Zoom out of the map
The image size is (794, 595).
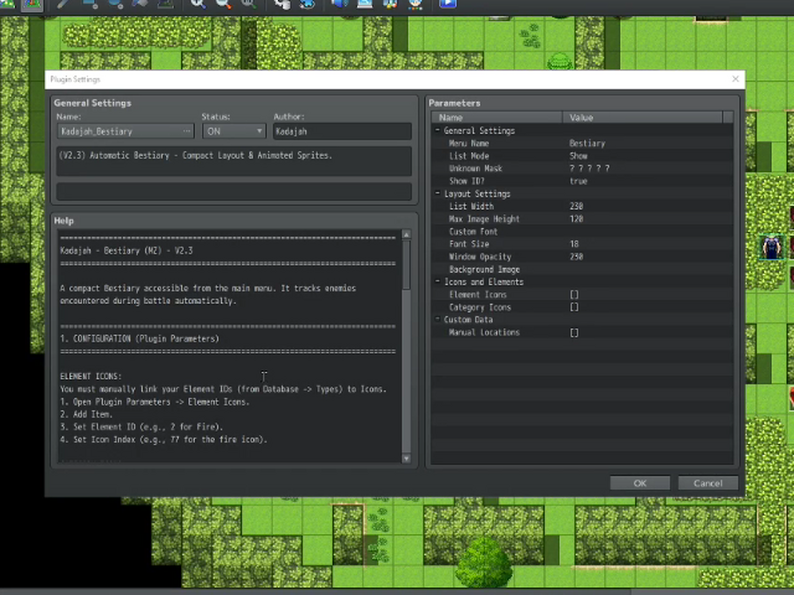click(x=223, y=4)
